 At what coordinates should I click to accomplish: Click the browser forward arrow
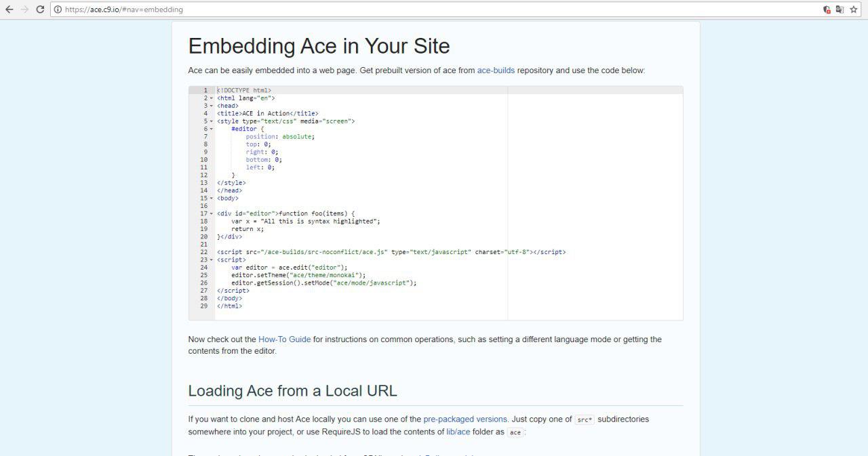point(24,9)
